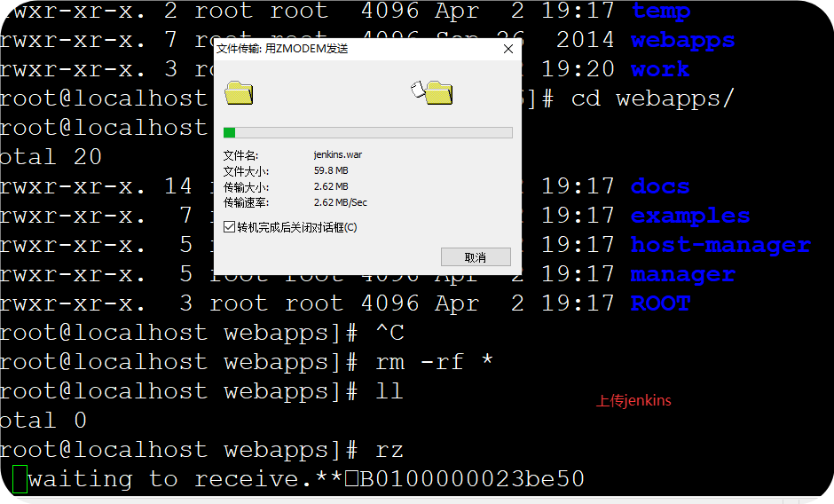Click the blue ROOT directory name
Viewport: 834px width, 504px height.
[x=660, y=303]
